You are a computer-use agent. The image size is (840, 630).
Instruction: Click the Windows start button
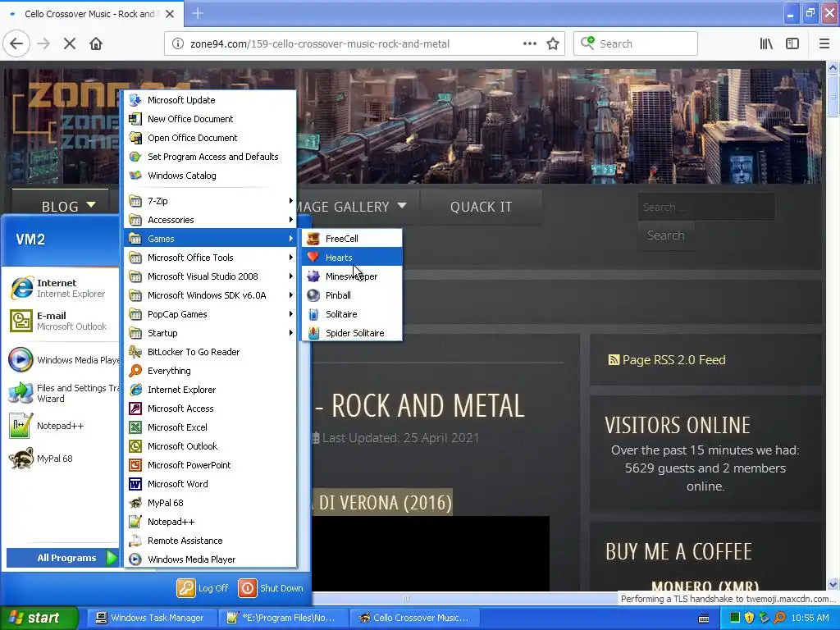click(39, 618)
